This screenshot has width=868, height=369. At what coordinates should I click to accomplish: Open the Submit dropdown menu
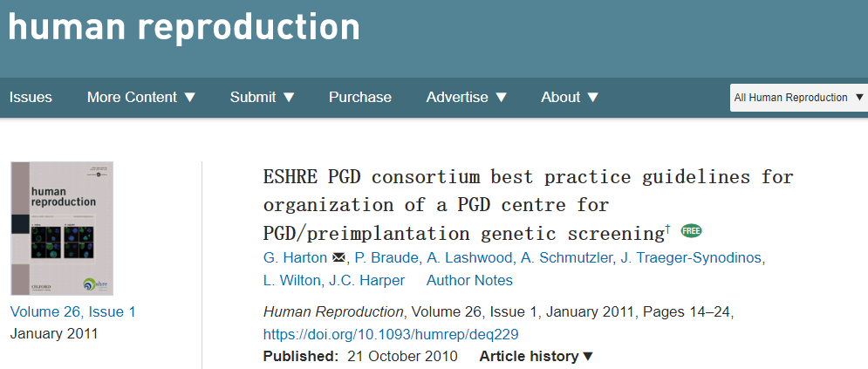click(263, 97)
